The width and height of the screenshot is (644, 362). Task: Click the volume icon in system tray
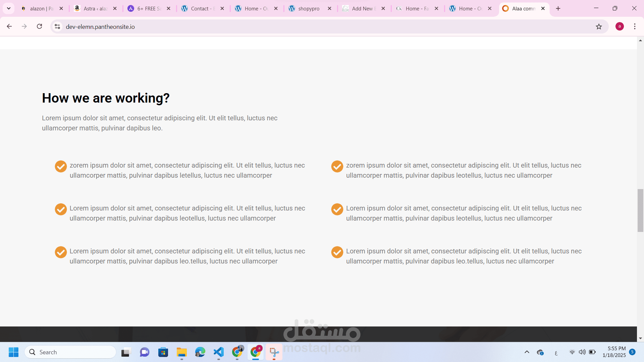point(582,352)
